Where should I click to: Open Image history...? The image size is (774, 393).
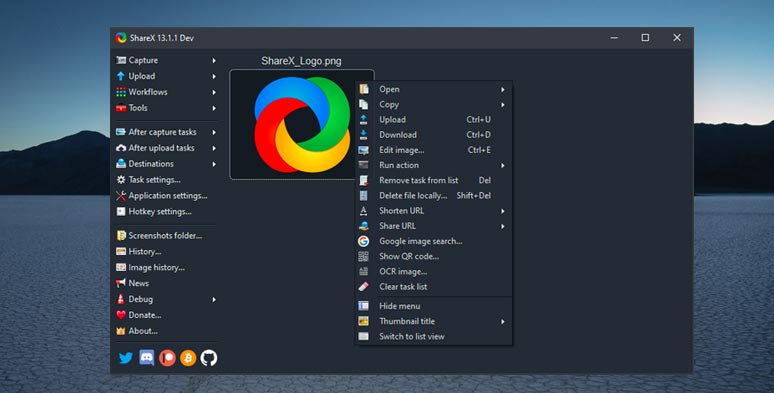point(165,267)
